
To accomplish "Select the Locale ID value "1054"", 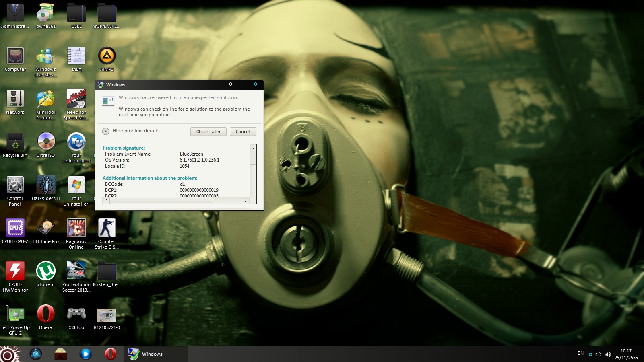I will [184, 166].
